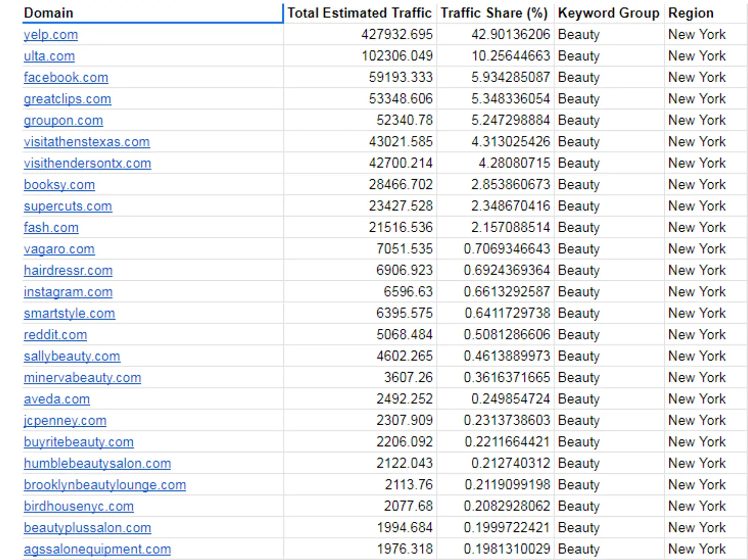Viewport: 748px width, 560px height.
Task: Open sallybeauty.com link
Action: [72, 356]
